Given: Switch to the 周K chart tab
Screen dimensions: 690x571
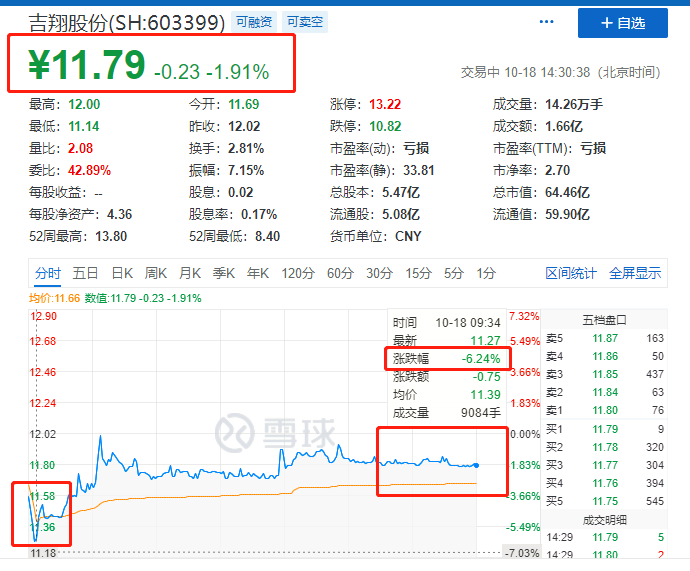Looking at the screenshot, I should (x=156, y=273).
